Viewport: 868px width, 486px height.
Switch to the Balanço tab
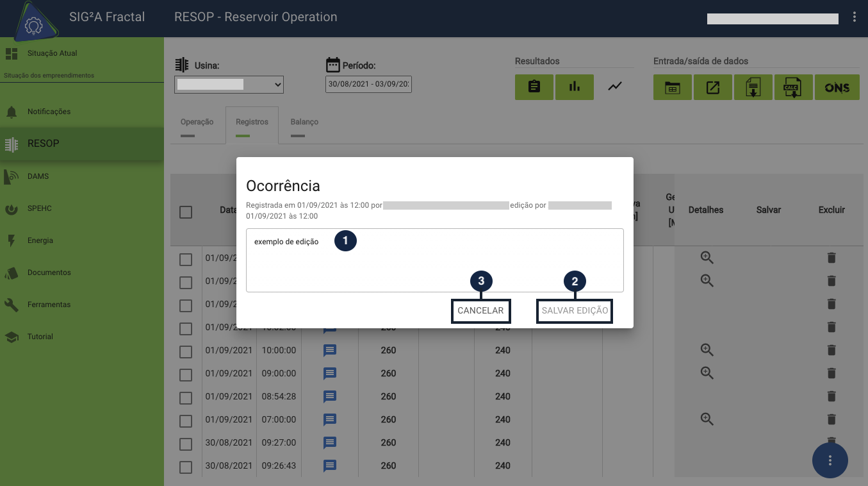coord(304,122)
